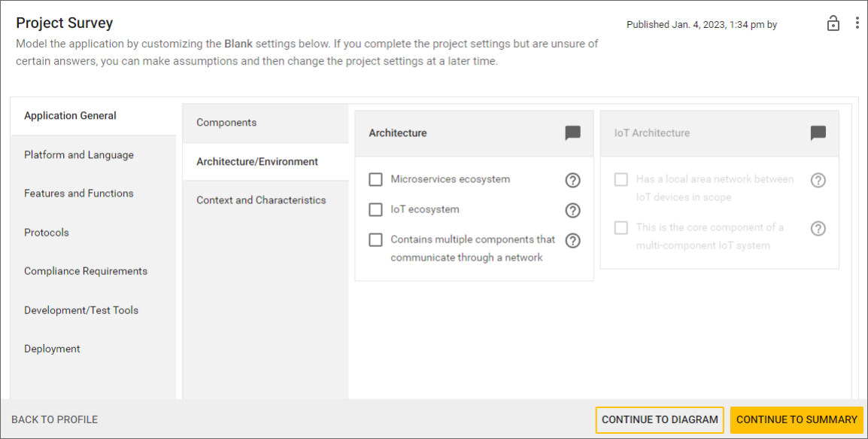Enable the Microservices ecosystem checkbox
Viewport: 868px width, 439px height.
(375, 180)
